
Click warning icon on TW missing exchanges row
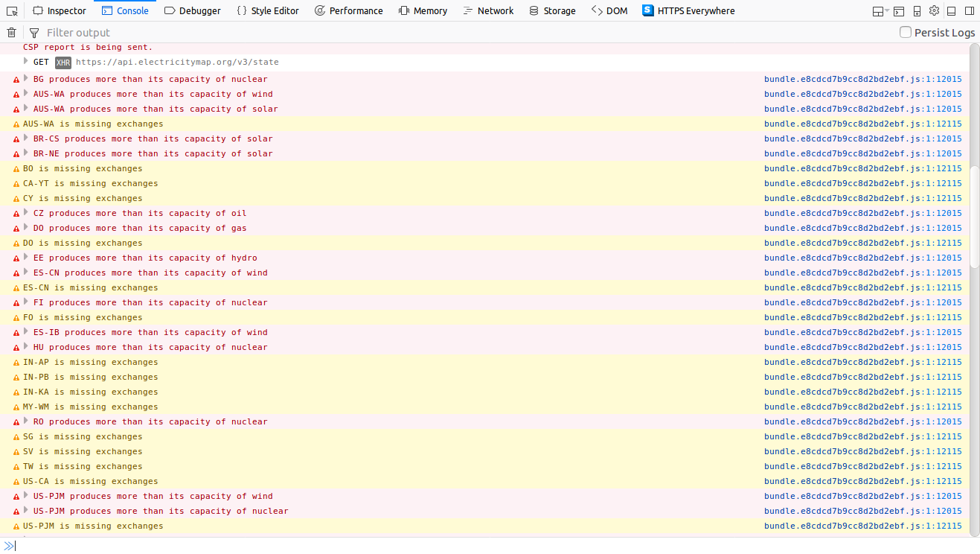pyautogui.click(x=16, y=467)
